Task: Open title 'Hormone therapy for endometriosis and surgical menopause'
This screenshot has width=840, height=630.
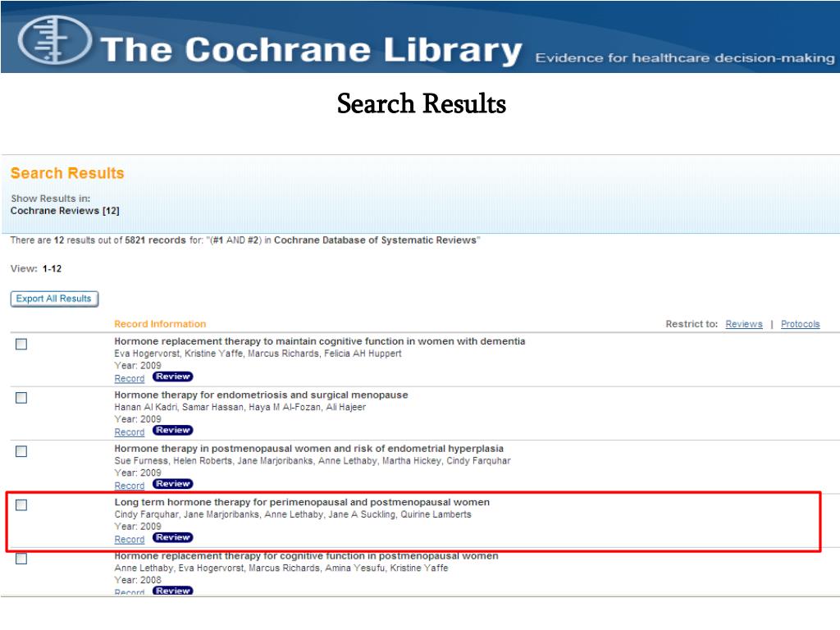Action: click(x=261, y=395)
